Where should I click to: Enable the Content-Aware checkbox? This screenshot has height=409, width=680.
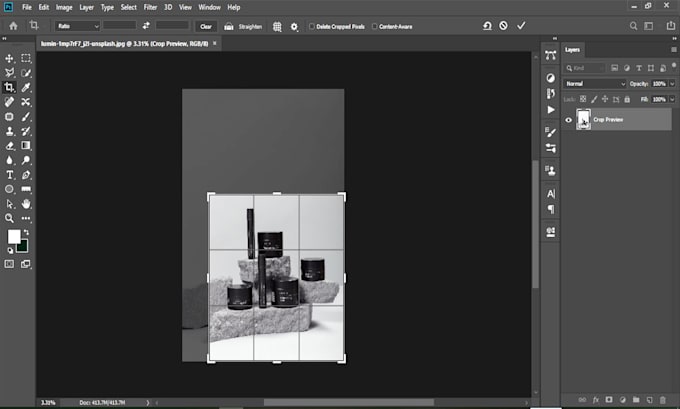tap(373, 26)
